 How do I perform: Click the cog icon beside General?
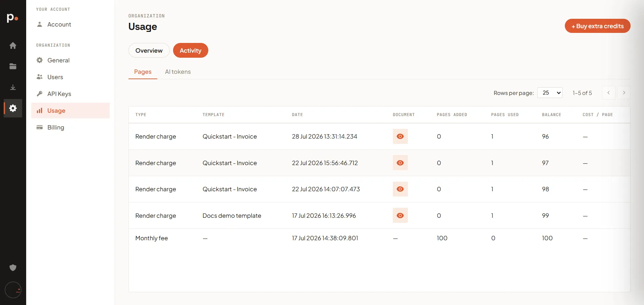tap(40, 60)
